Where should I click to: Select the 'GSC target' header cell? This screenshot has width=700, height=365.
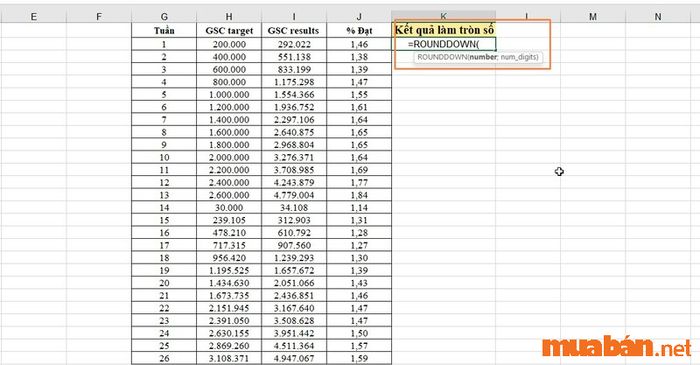coord(229,31)
